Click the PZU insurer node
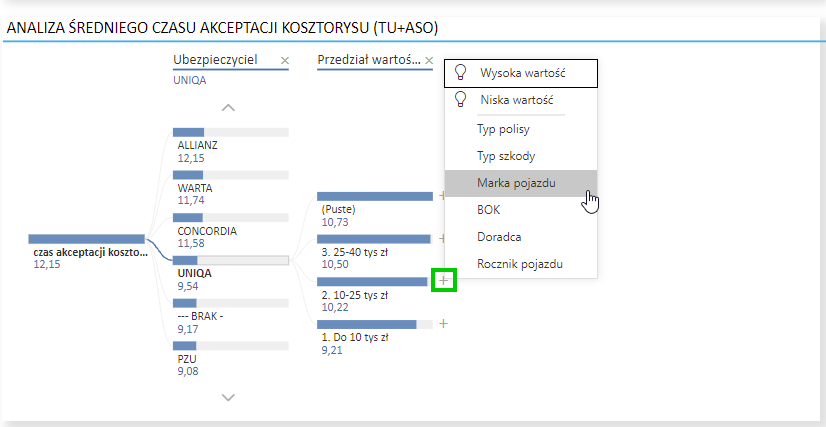Viewport: 826px width, 427px height. click(x=230, y=345)
